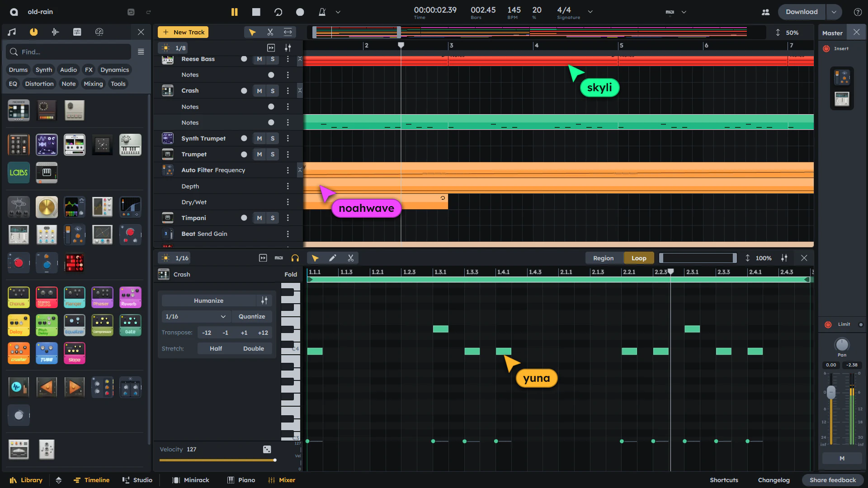Expand the 1/16 quantize resolution dropdown

(196, 316)
